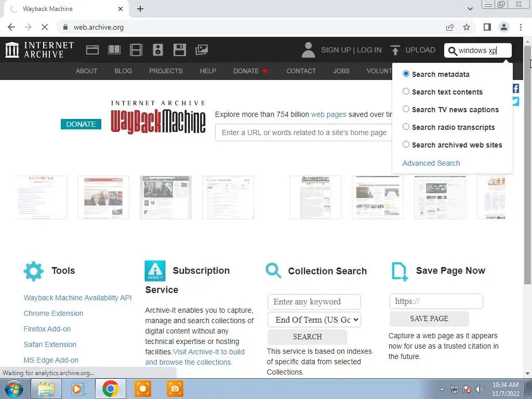The height and width of the screenshot is (399, 532).
Task: Click the Save Page Now icon
Action: [x=400, y=271]
